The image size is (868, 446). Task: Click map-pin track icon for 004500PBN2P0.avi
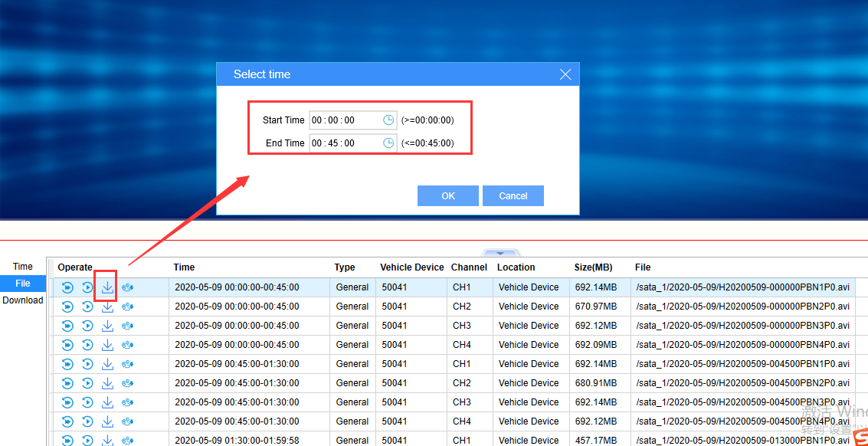128,383
